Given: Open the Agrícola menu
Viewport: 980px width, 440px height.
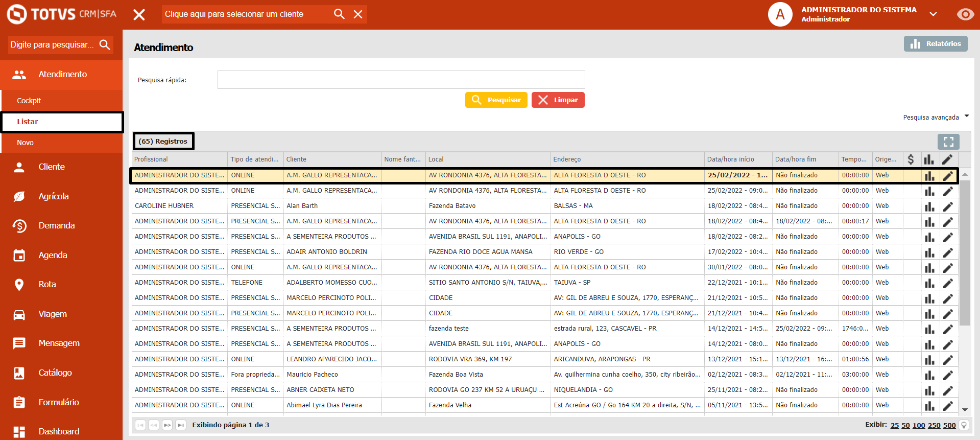Looking at the screenshot, I should coord(61,196).
